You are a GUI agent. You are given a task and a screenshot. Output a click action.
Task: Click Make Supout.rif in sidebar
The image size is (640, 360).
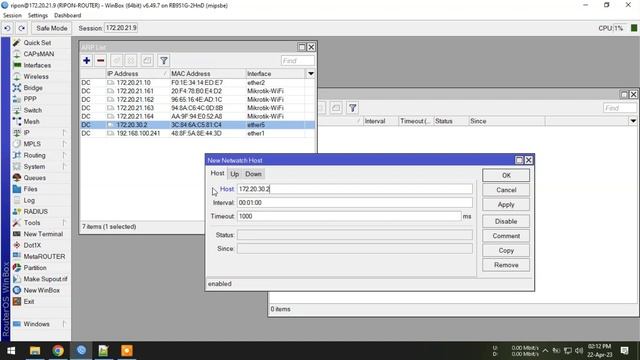[45, 279]
